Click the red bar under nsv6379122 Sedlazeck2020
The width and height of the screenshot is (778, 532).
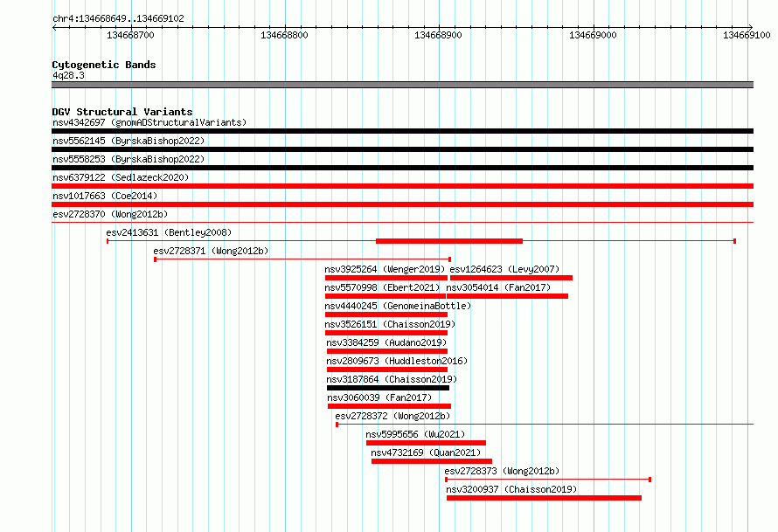point(402,186)
